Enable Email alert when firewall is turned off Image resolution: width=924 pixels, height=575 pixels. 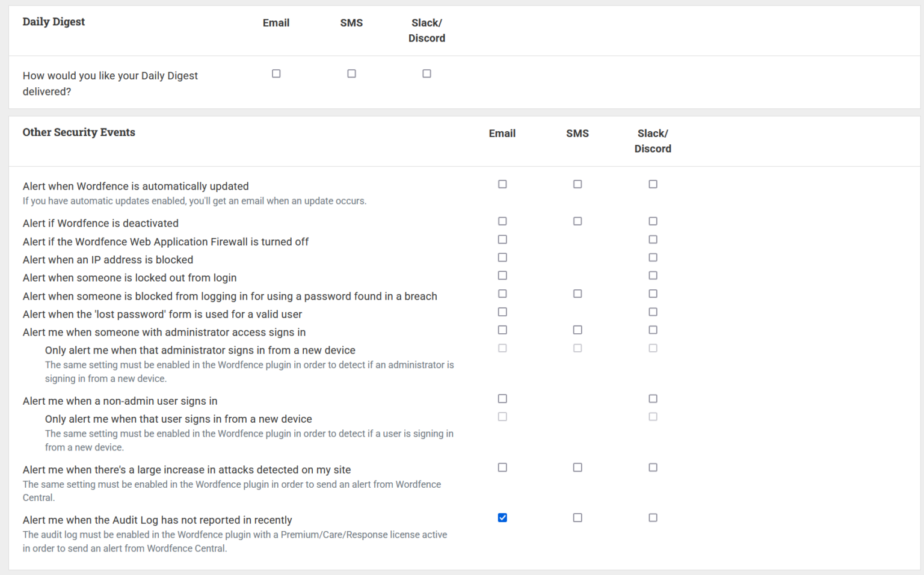[x=502, y=239]
